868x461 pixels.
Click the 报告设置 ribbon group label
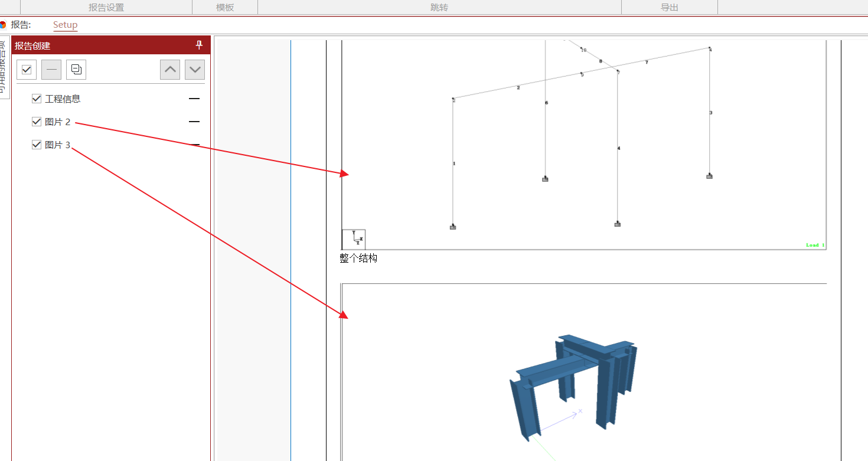[106, 8]
